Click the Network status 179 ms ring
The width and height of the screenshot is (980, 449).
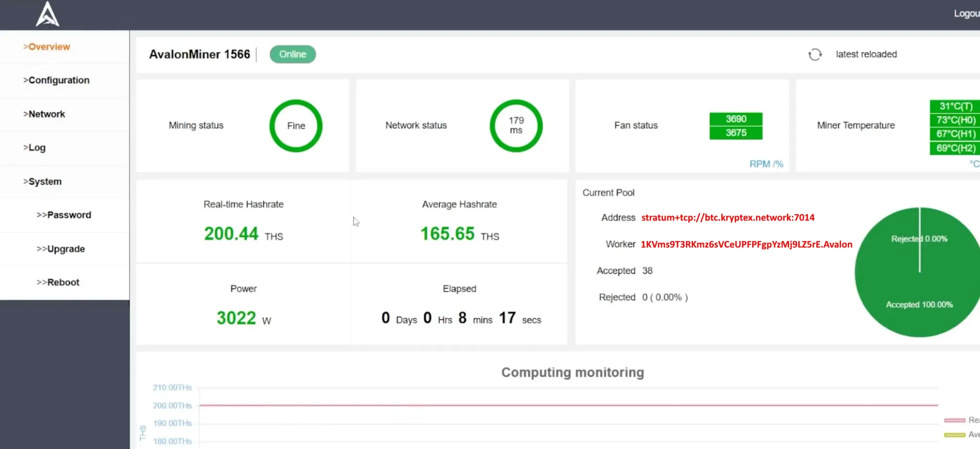pos(516,126)
